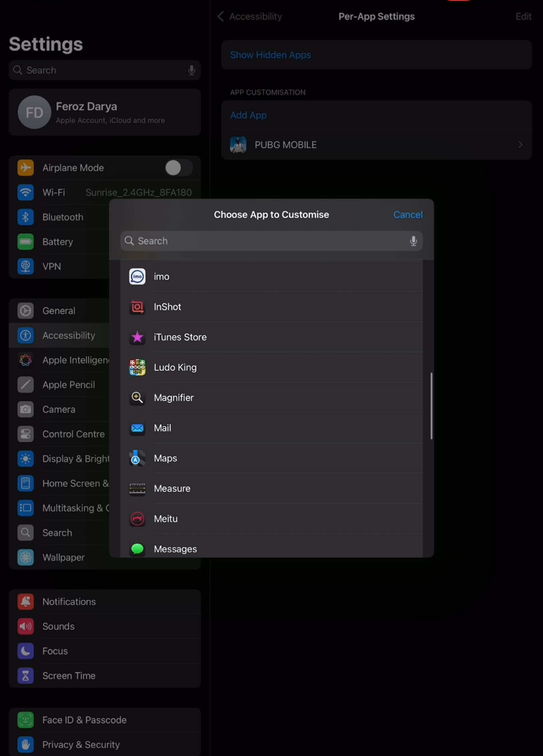Open Home Screen settings entry
543x756 pixels.
[x=59, y=484]
